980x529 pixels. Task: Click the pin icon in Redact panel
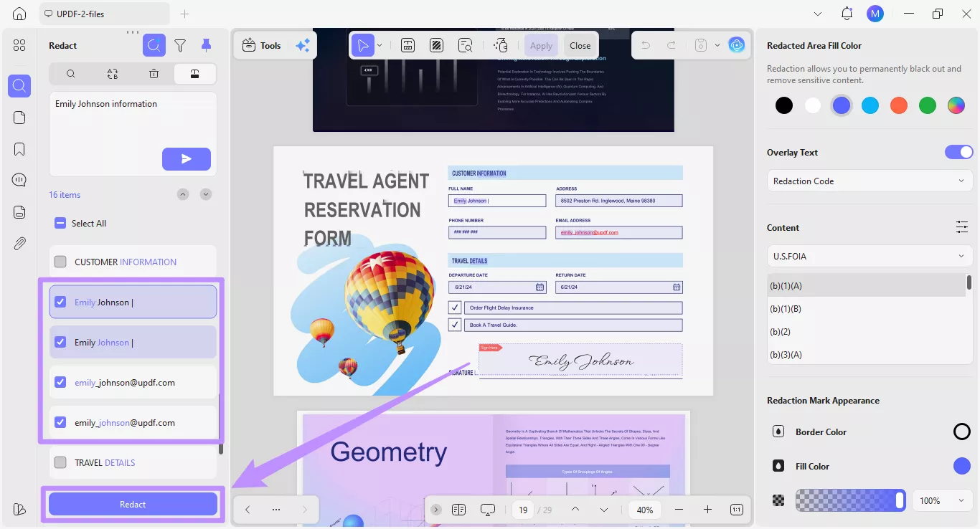(x=206, y=45)
